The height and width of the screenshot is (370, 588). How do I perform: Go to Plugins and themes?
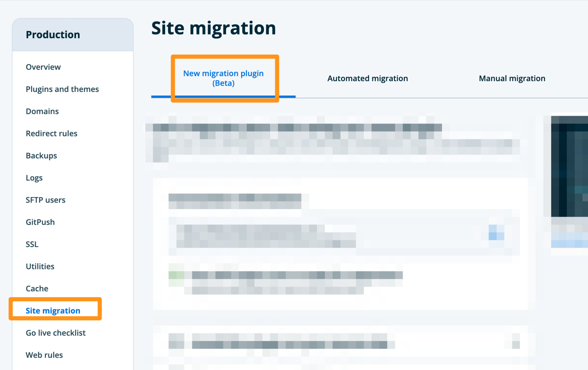(62, 89)
